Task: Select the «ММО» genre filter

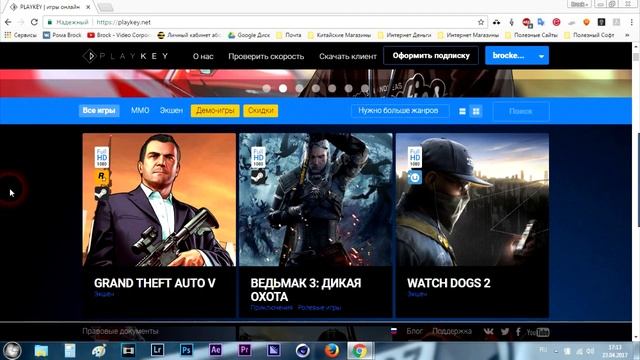Action: pos(140,111)
